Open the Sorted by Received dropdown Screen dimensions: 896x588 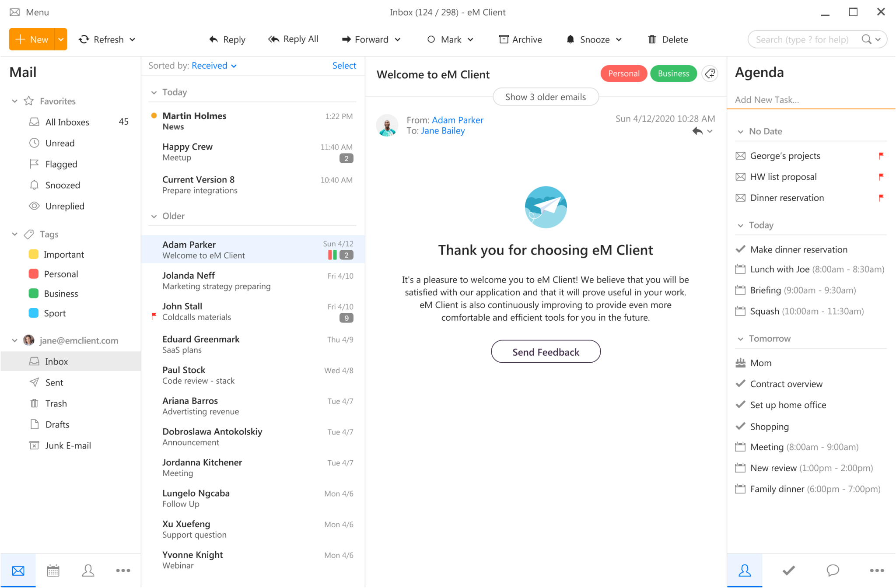214,66
